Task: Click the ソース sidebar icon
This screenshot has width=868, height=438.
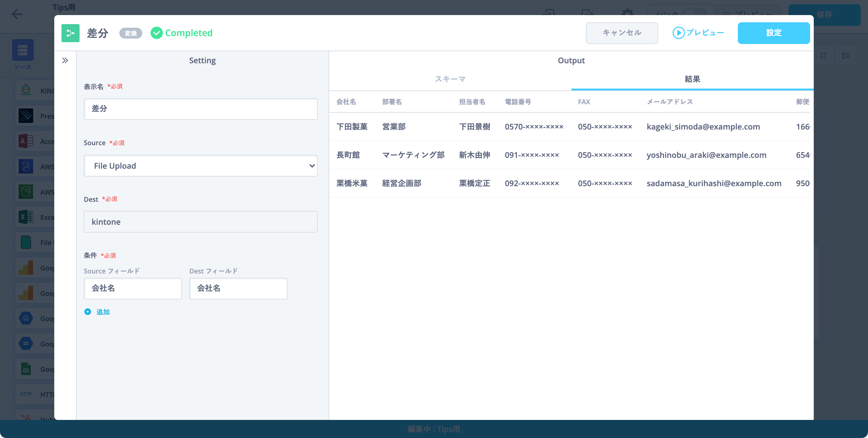Action: click(23, 50)
